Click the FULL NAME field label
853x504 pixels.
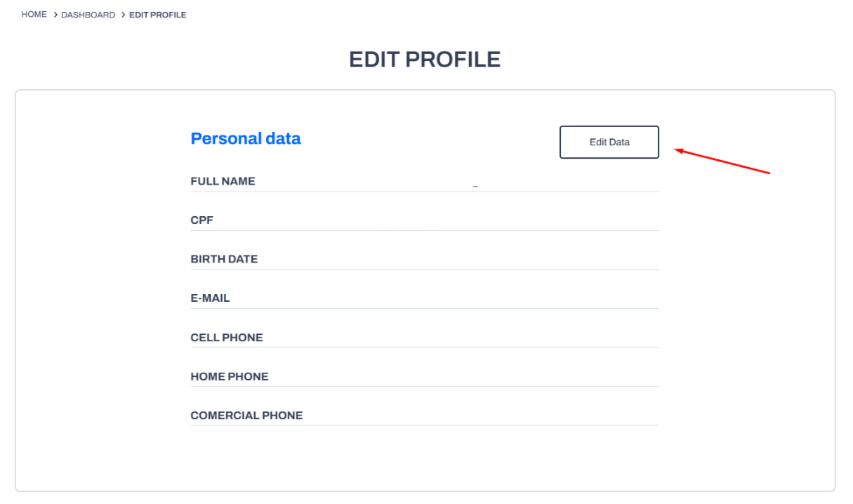click(x=223, y=181)
